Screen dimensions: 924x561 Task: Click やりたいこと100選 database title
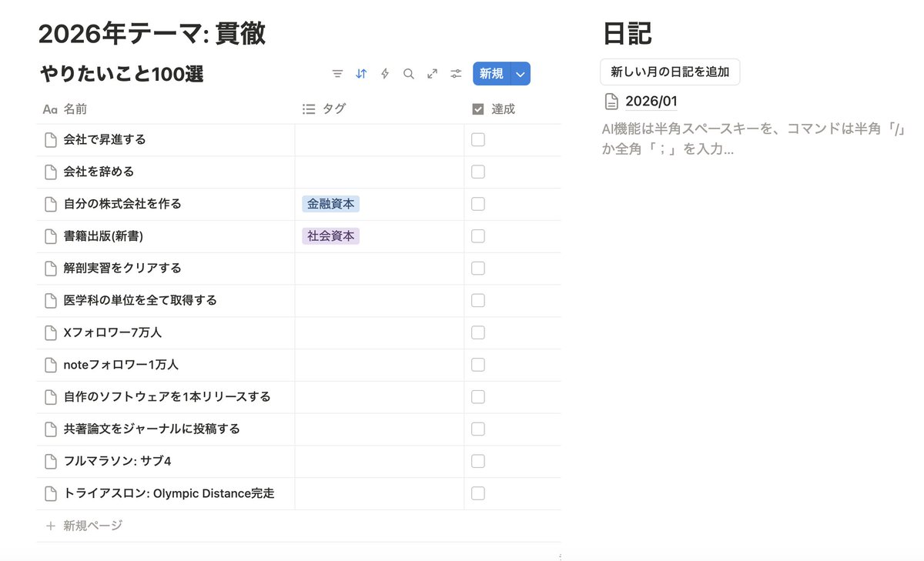122,74
